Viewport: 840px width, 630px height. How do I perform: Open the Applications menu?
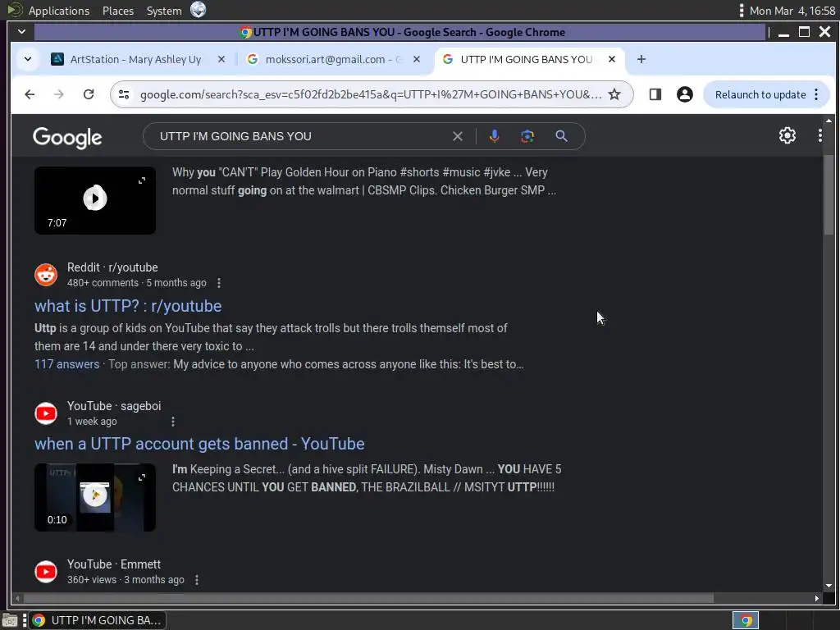click(59, 11)
